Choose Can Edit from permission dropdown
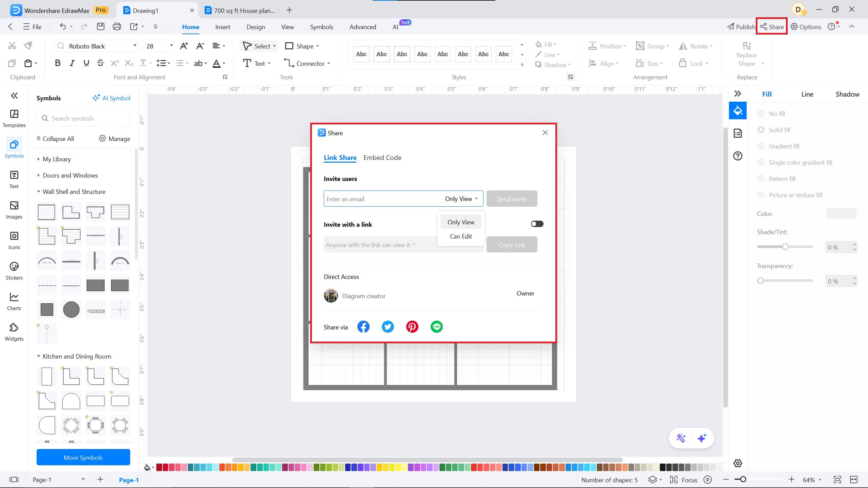Image resolution: width=868 pixels, height=488 pixels. [x=460, y=236]
